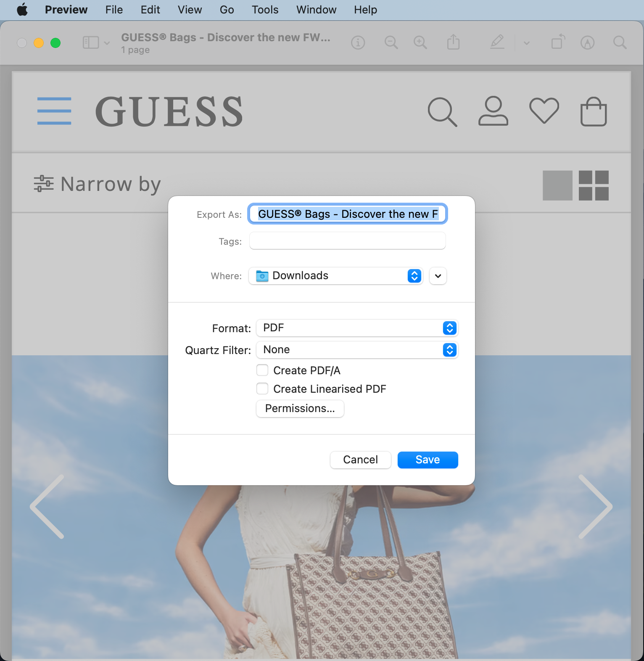The height and width of the screenshot is (661, 644).
Task: Expand the save dialog with chevron button
Action: point(438,276)
